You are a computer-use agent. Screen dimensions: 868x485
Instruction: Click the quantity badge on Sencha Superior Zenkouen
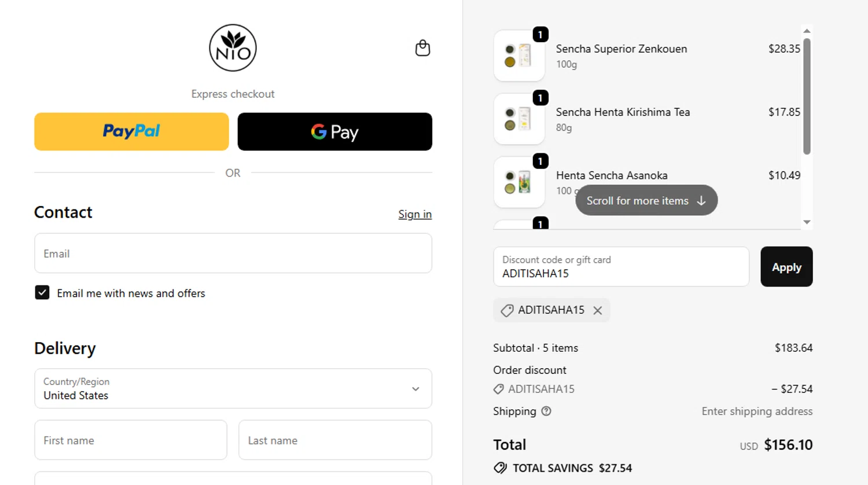(x=540, y=35)
